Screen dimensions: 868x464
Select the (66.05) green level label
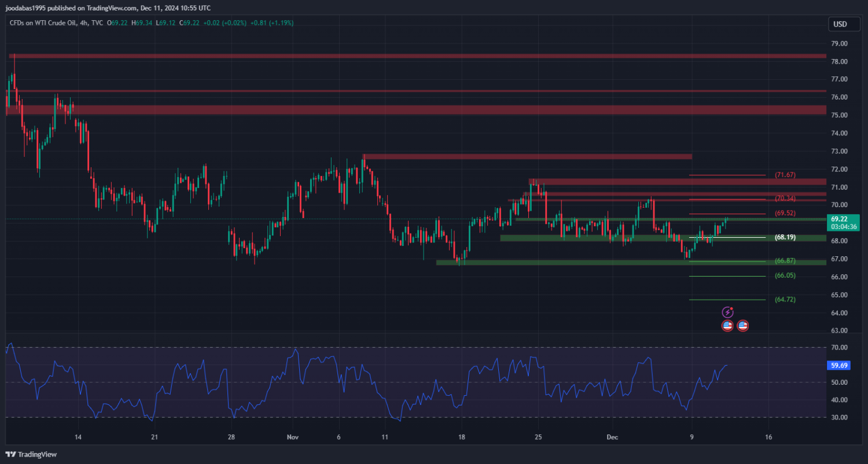click(x=785, y=276)
